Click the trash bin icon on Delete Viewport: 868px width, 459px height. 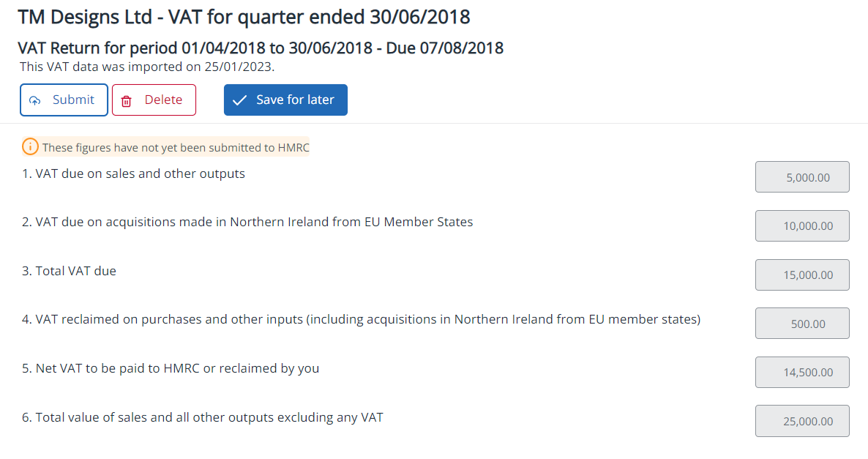(126, 100)
